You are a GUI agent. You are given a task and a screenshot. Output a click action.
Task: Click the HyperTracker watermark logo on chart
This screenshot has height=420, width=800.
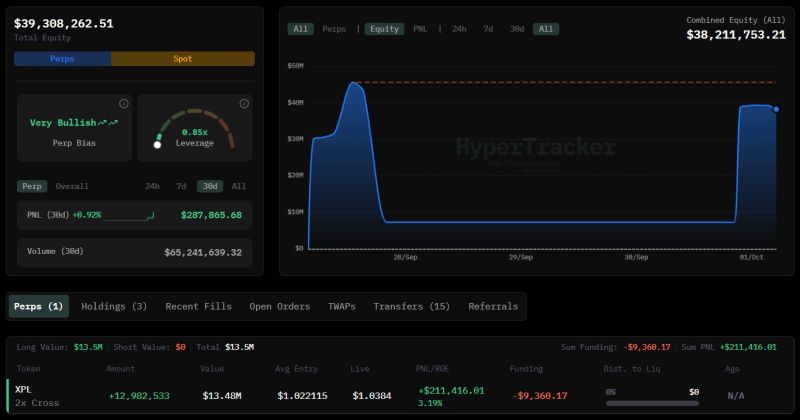[536, 148]
